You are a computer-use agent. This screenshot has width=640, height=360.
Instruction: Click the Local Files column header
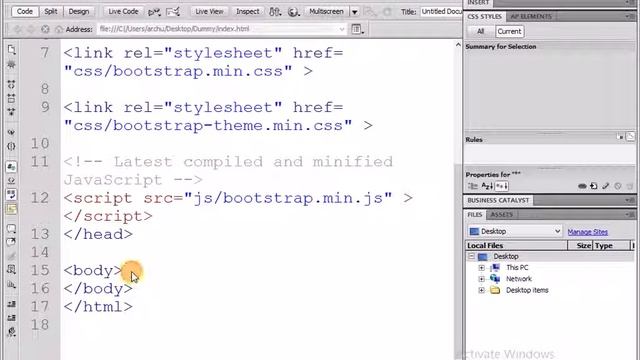517,246
